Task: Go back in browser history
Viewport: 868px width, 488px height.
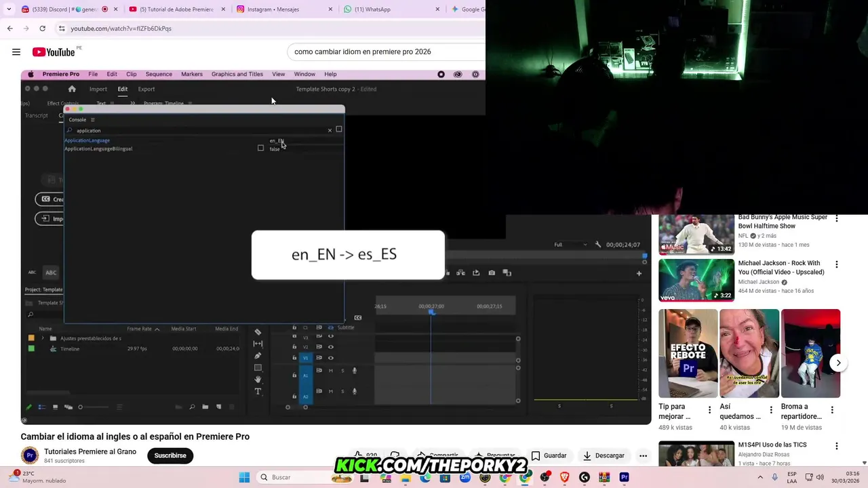Action: 9,28
